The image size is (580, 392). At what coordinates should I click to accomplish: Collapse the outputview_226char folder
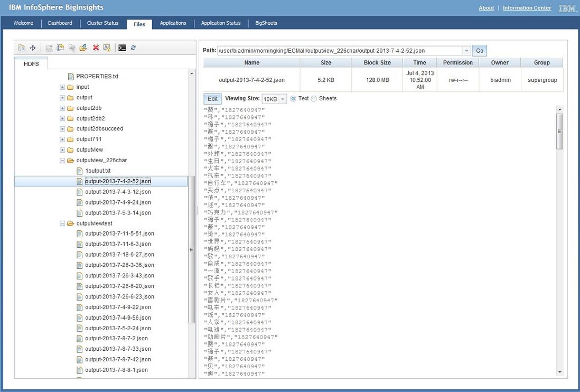(62, 161)
